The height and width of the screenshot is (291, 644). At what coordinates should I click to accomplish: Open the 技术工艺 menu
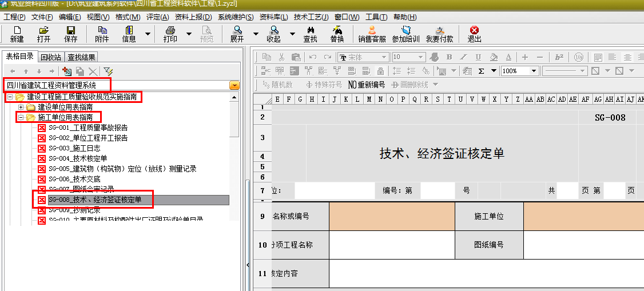311,17
